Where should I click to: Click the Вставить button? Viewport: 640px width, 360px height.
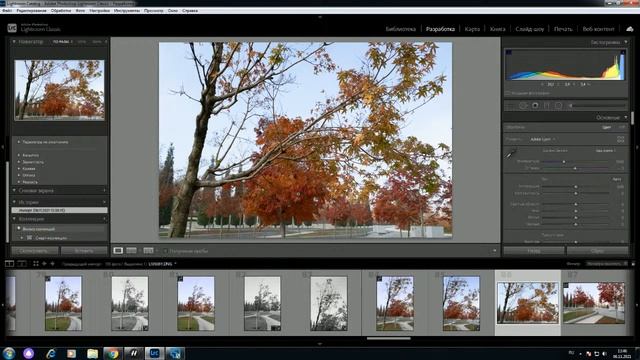point(84,251)
